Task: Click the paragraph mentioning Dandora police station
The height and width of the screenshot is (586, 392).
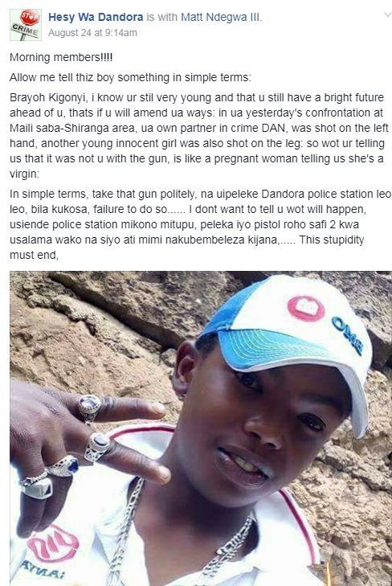Action: click(201, 224)
